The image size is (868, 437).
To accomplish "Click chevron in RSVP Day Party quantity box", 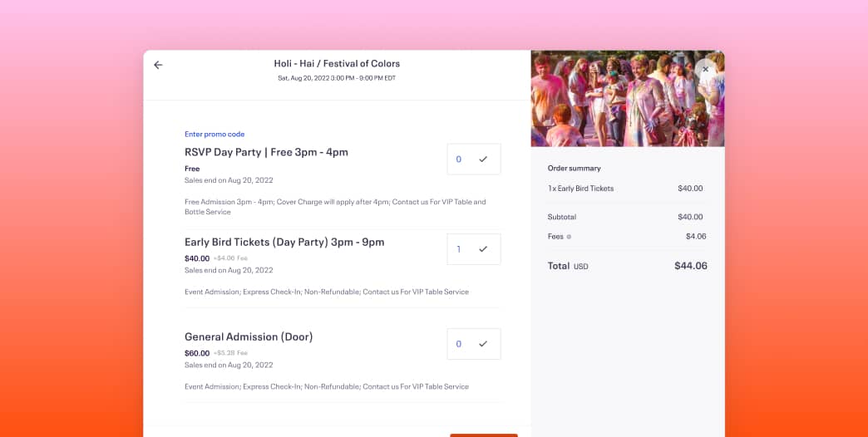I will 483,160.
